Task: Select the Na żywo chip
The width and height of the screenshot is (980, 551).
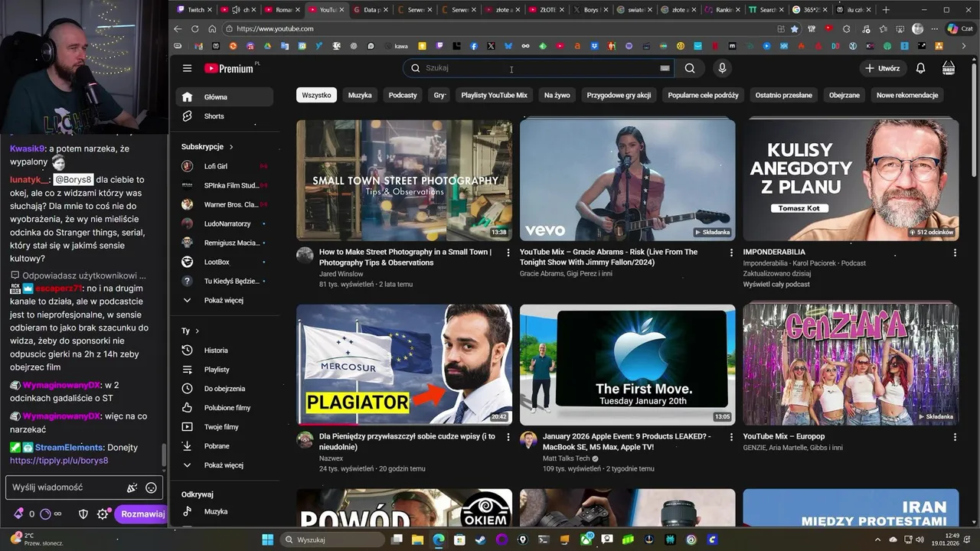Action: tap(557, 96)
